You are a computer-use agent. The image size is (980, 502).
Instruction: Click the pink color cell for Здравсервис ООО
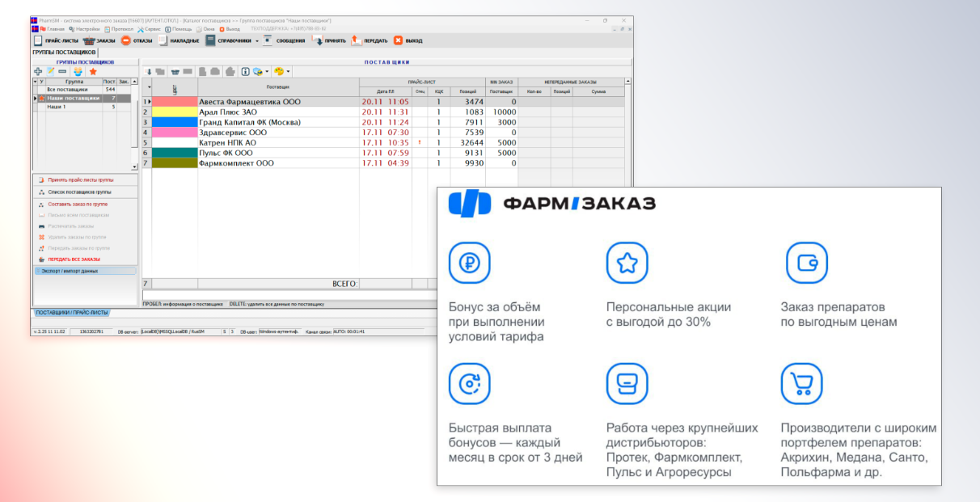click(x=175, y=133)
